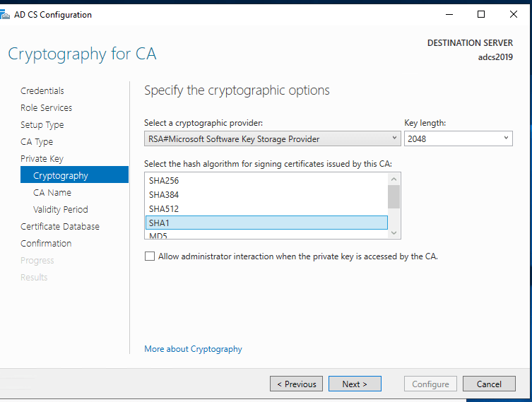Go back with Previous button
Viewport: 532px width, 402px height.
click(x=296, y=384)
